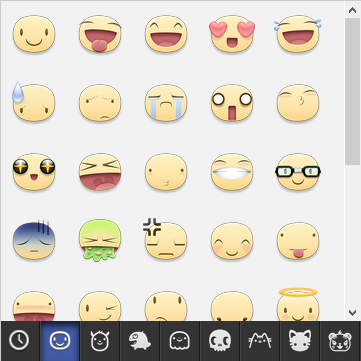Select the simple smiling face emoticon
Image resolution: width=361 pixels, height=361 pixels.
coord(34,34)
